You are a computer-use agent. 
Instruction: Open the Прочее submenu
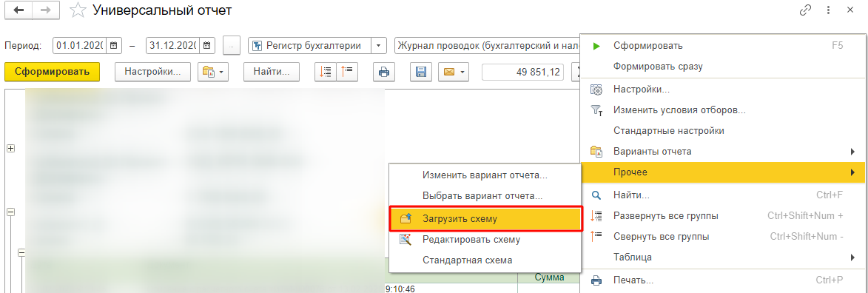(722, 172)
